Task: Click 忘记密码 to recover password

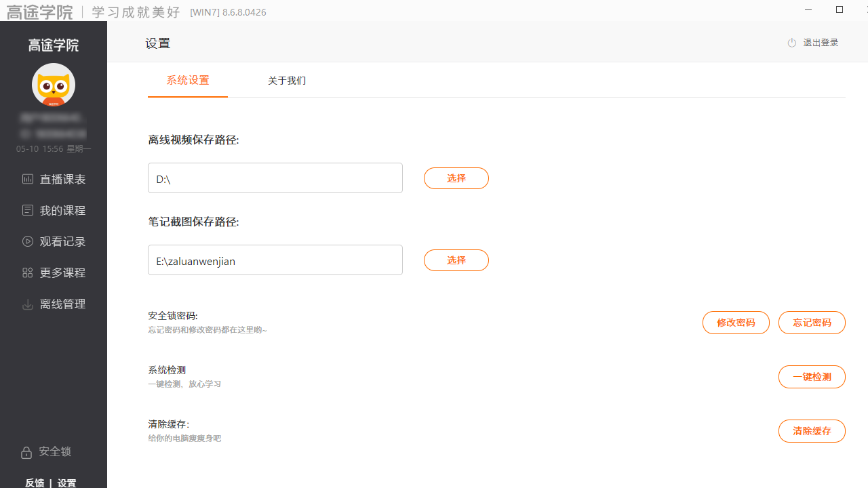Action: pyautogui.click(x=812, y=323)
